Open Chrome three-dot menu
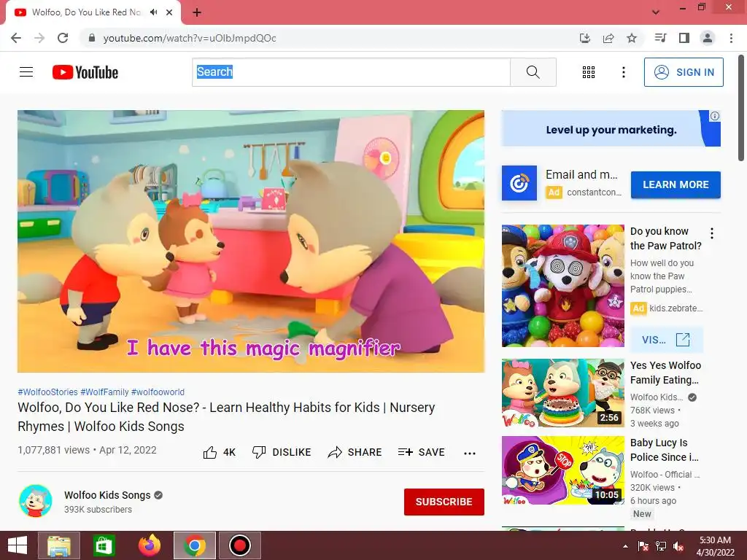Viewport: 747px width, 560px height. (x=731, y=38)
